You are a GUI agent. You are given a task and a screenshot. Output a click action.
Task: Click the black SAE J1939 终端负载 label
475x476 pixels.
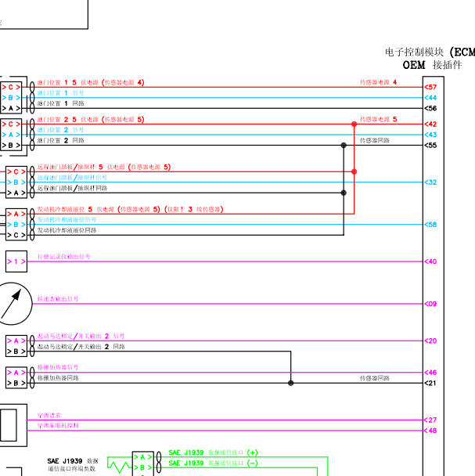pyautogui.click(x=73, y=465)
